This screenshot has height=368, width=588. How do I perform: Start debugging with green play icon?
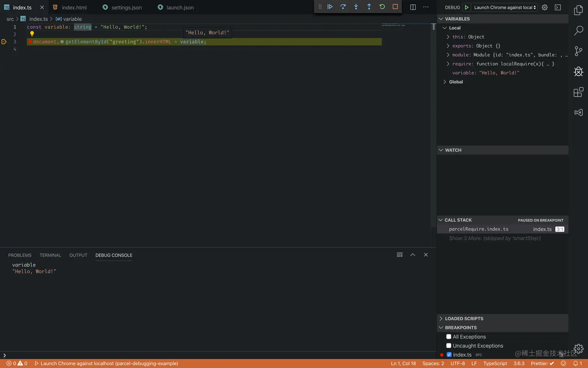[467, 7]
